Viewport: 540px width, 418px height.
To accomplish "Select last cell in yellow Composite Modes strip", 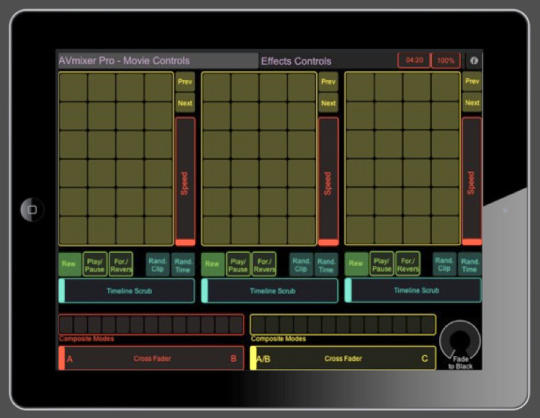I will point(428,324).
